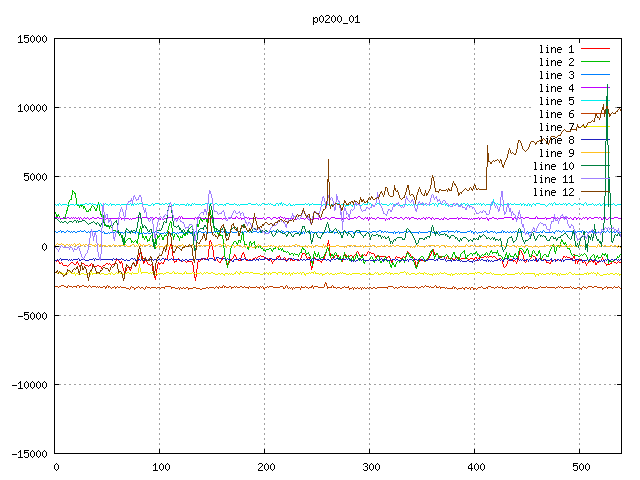The height and width of the screenshot is (480, 640).
Task: Click the 'line 4' legend text
Action: pos(556,88)
